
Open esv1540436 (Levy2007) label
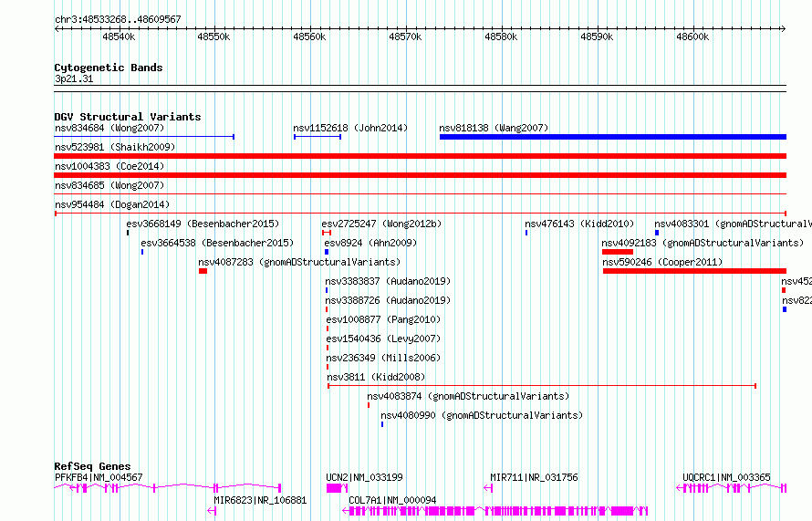pos(383,339)
